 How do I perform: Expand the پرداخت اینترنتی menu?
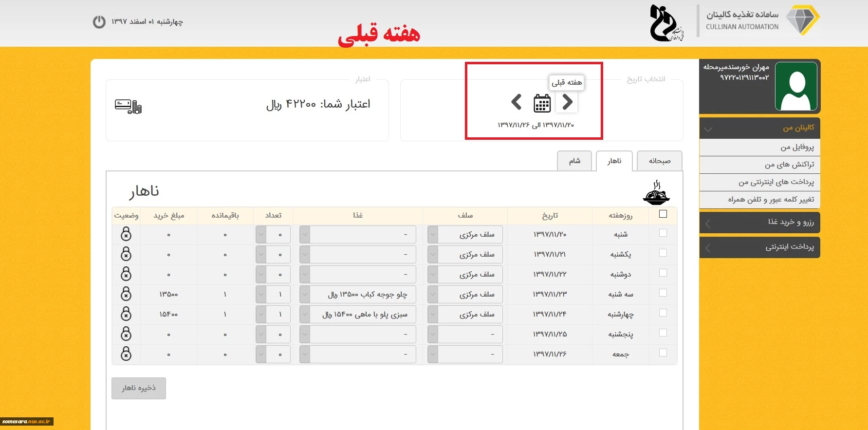point(759,247)
